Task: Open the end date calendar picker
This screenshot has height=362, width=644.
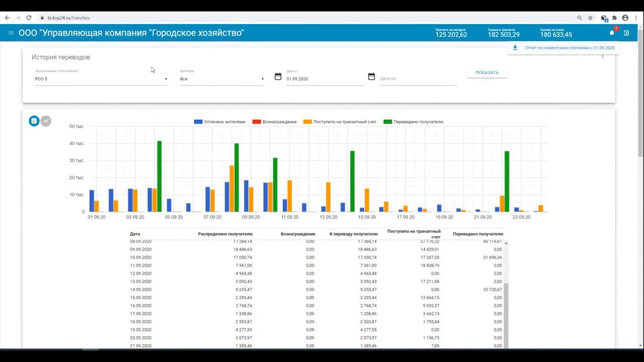Action: coord(371,76)
